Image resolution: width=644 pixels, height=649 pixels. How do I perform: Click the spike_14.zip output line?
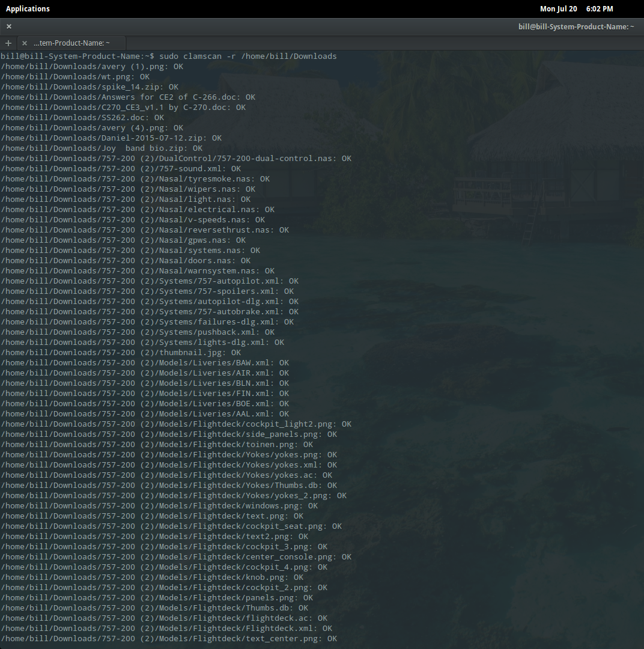click(x=90, y=87)
